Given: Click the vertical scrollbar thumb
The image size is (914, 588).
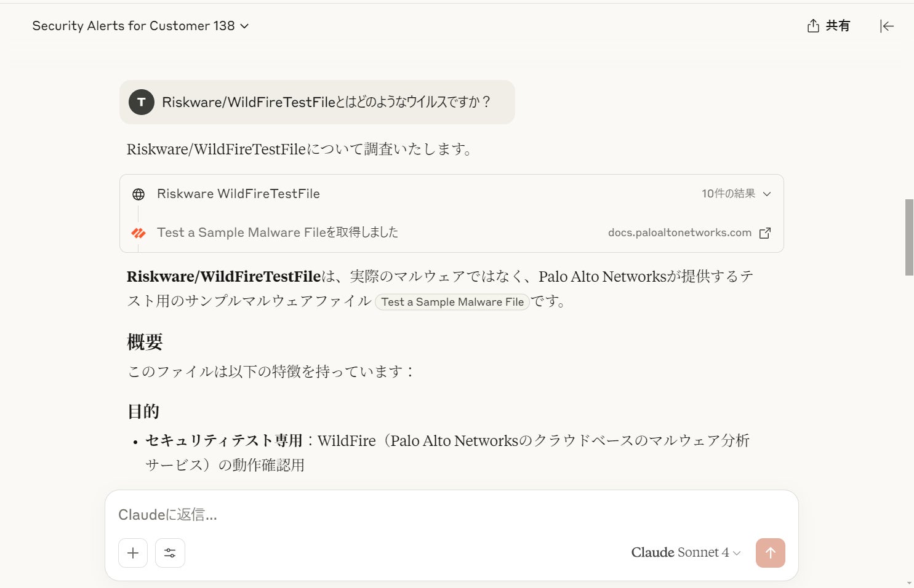Looking at the screenshot, I should (909, 237).
